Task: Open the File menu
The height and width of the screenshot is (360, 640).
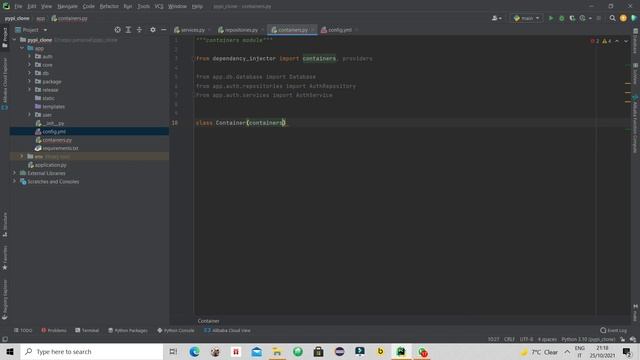Action: pyautogui.click(x=18, y=7)
